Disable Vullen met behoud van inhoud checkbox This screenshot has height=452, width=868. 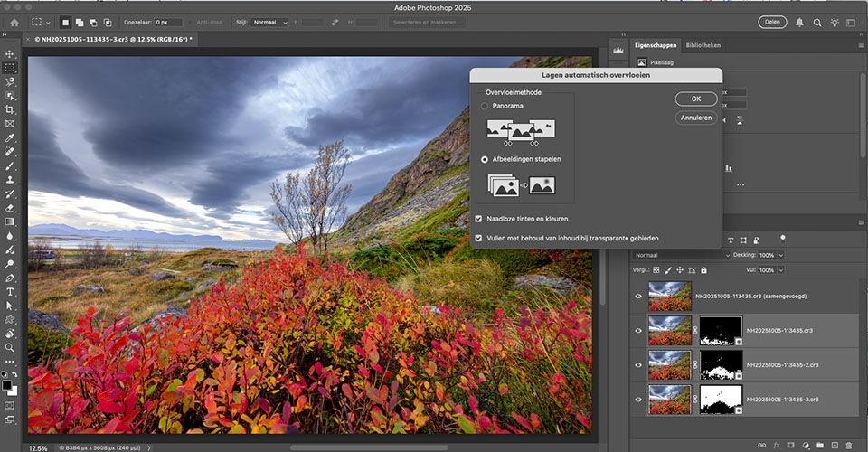coord(479,239)
